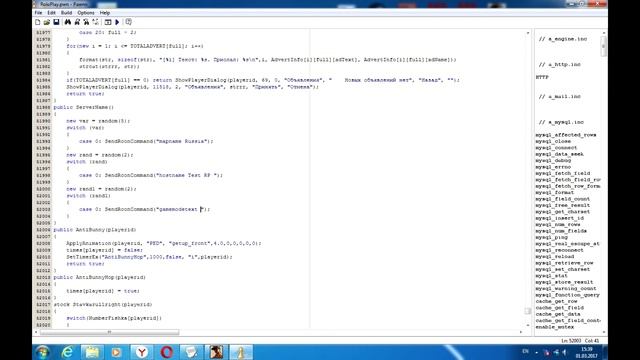Screen dimensions: 640x360
Task: Open Windows Explorer from the taskbar
Action: pos(92,352)
